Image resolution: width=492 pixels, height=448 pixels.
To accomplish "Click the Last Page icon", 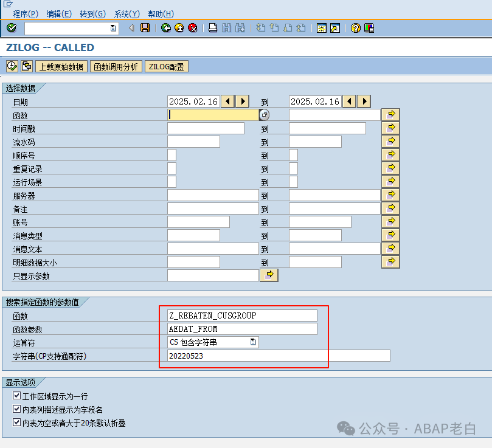I will (x=301, y=28).
